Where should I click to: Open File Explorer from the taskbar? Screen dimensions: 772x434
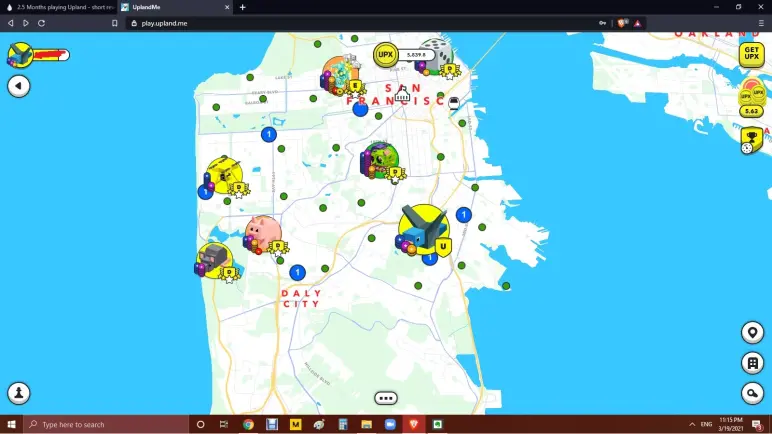coord(366,424)
